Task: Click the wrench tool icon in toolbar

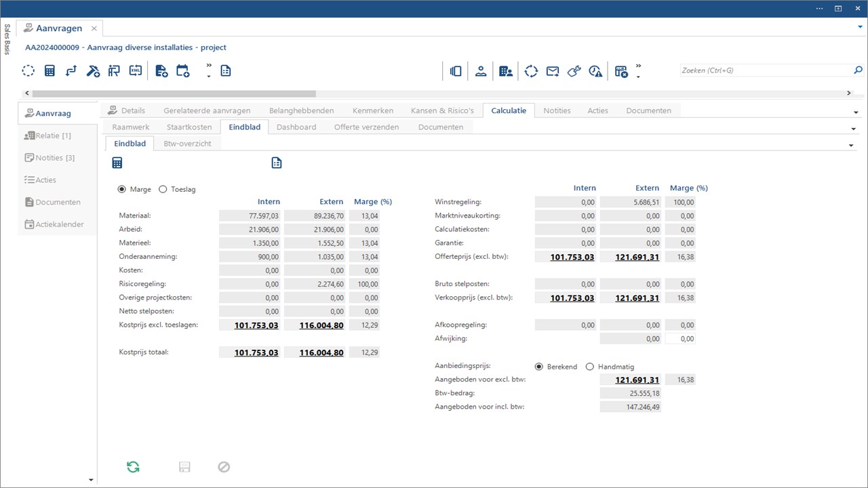Action: tap(574, 71)
